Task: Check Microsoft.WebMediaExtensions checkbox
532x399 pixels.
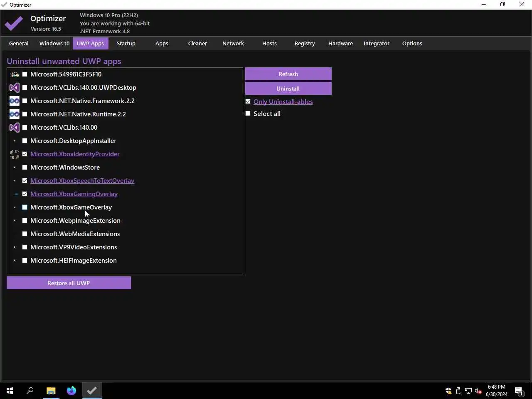Action: coord(25,234)
